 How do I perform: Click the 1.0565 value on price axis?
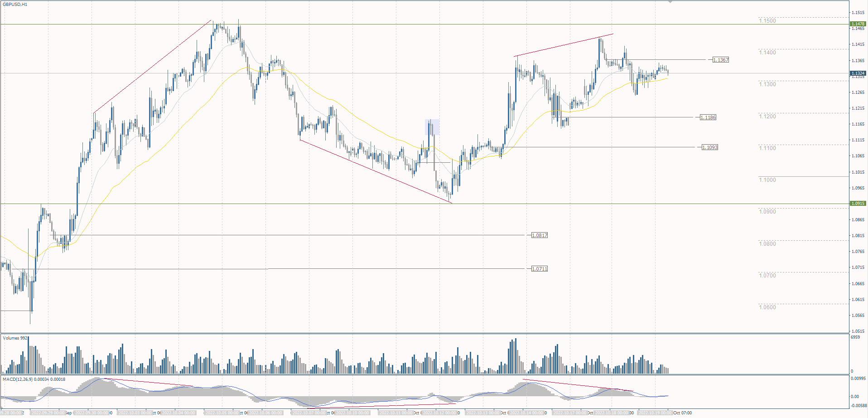[x=858, y=316]
